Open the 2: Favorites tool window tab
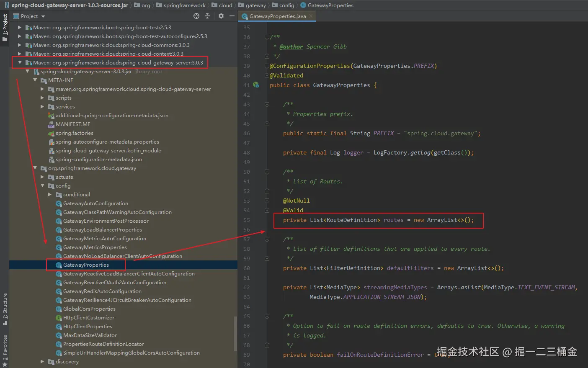 click(5, 350)
